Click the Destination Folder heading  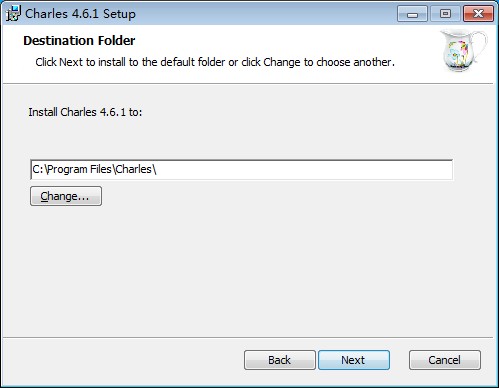79,41
